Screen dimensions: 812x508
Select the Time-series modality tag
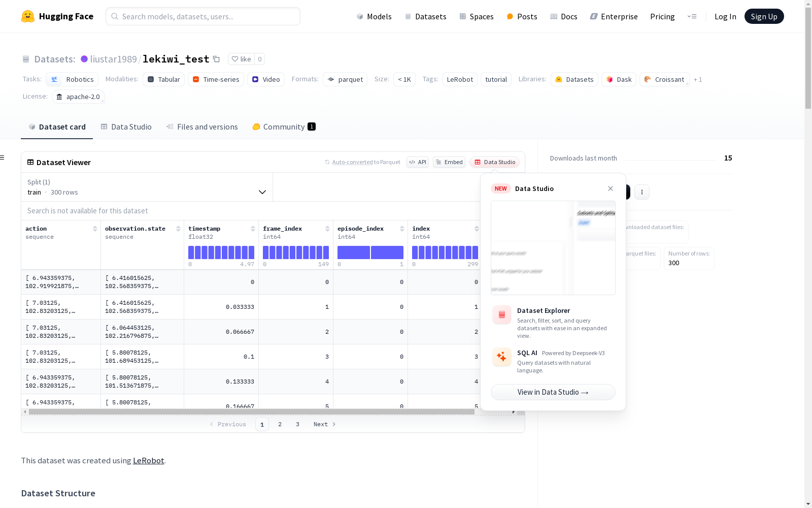(216, 79)
